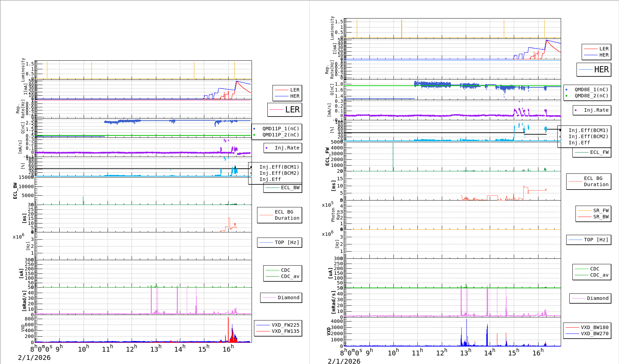Click the large HER label in right panel
This screenshot has height=364, width=619.
[601, 70]
